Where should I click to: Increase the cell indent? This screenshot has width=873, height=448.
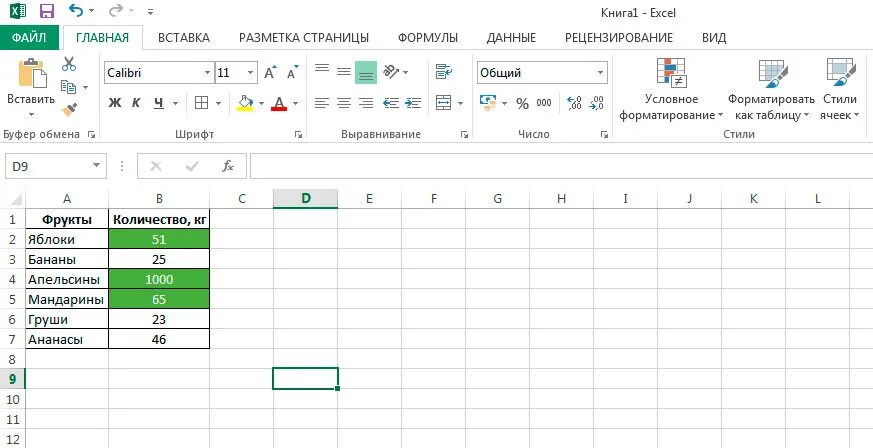(413, 103)
